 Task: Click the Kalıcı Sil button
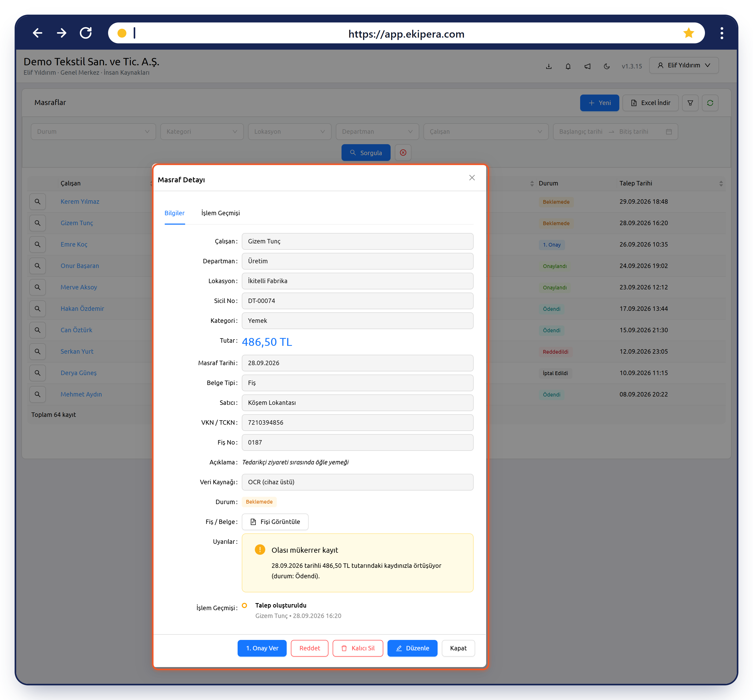tap(358, 648)
